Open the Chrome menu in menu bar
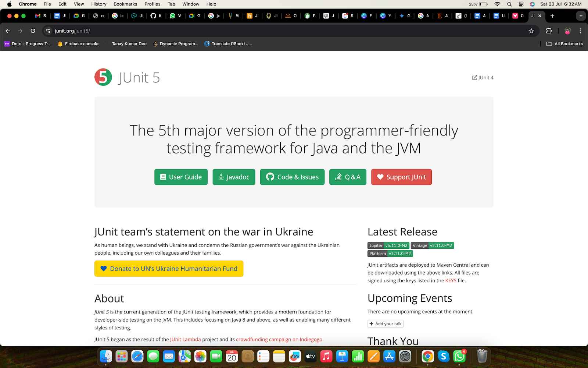The image size is (588, 368). [28, 4]
